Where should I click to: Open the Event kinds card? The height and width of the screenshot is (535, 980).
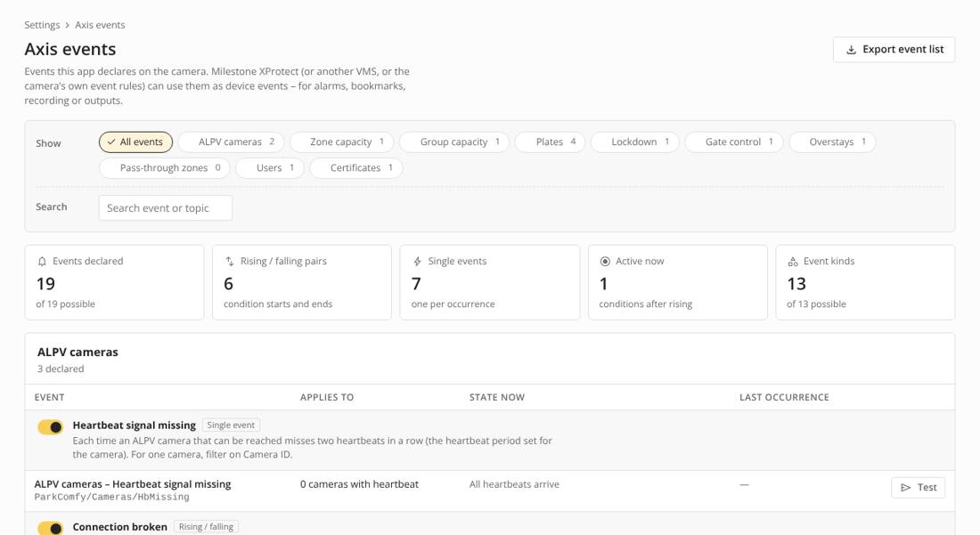coord(866,282)
